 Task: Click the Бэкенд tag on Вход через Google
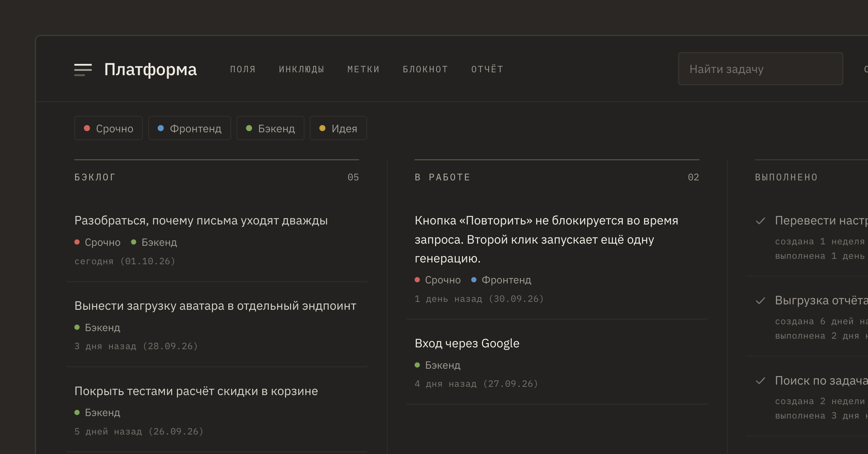pyautogui.click(x=438, y=365)
